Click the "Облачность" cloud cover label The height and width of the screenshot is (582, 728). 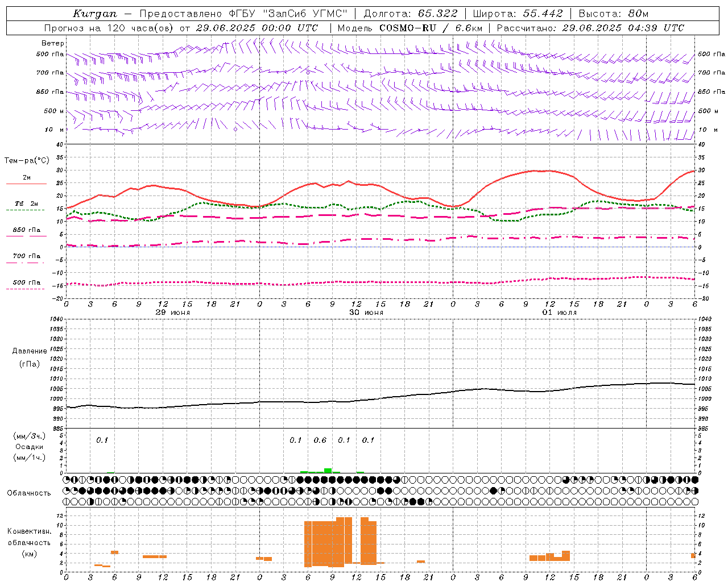coord(29,493)
